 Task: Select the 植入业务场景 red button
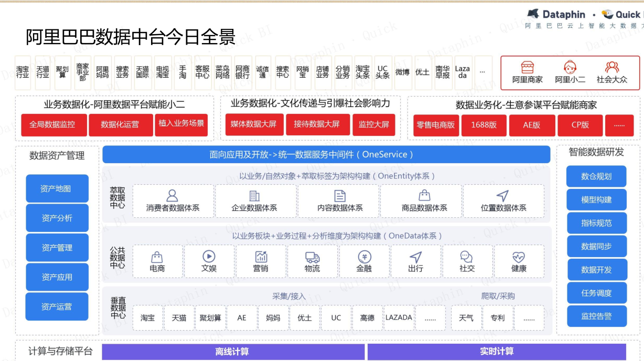[181, 125]
